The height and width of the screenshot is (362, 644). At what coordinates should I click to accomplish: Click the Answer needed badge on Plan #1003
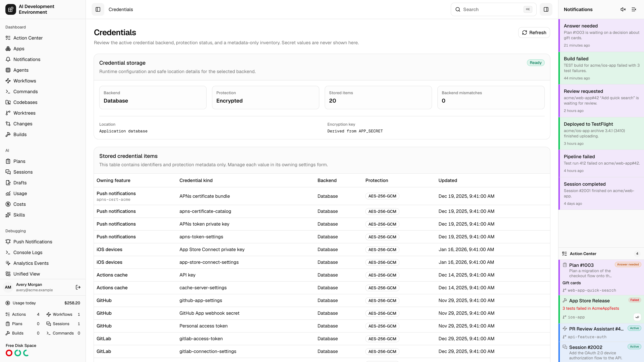pos(628,265)
